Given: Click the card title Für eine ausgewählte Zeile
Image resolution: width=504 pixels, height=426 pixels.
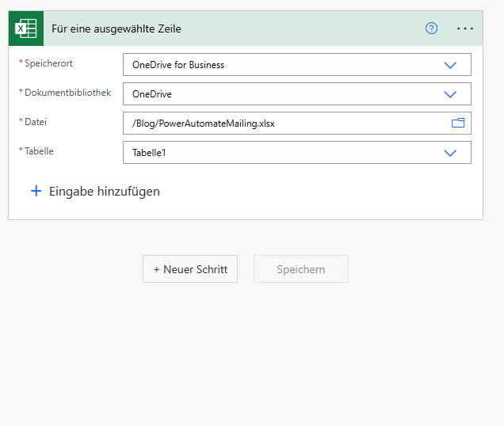Looking at the screenshot, I should (x=116, y=29).
